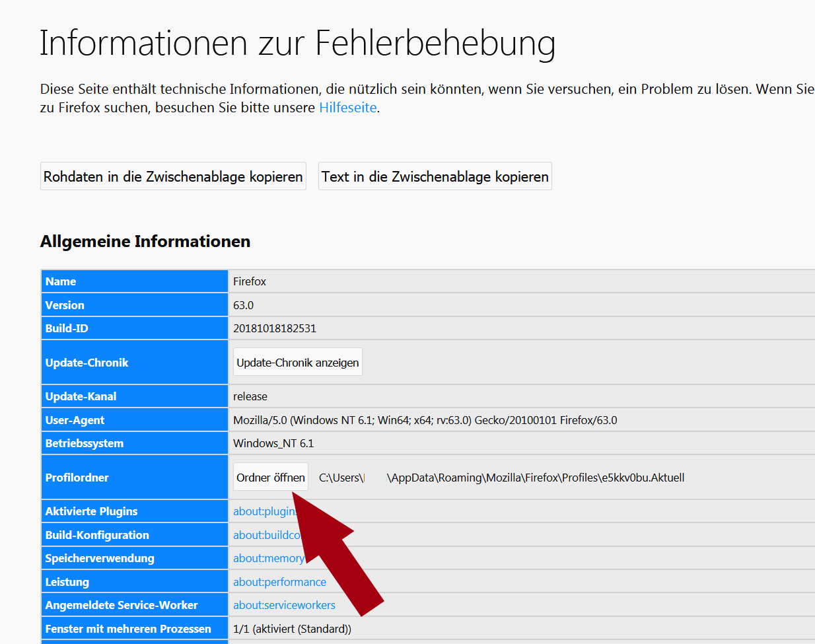The image size is (815, 644).
Task: Click the Version row header
Action: pyautogui.click(x=135, y=305)
